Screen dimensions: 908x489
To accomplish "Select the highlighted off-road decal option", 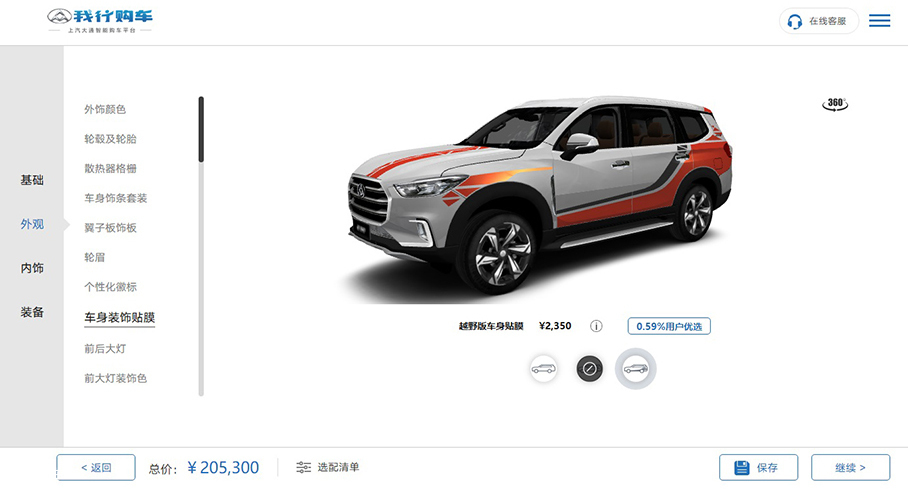I will click(x=635, y=368).
